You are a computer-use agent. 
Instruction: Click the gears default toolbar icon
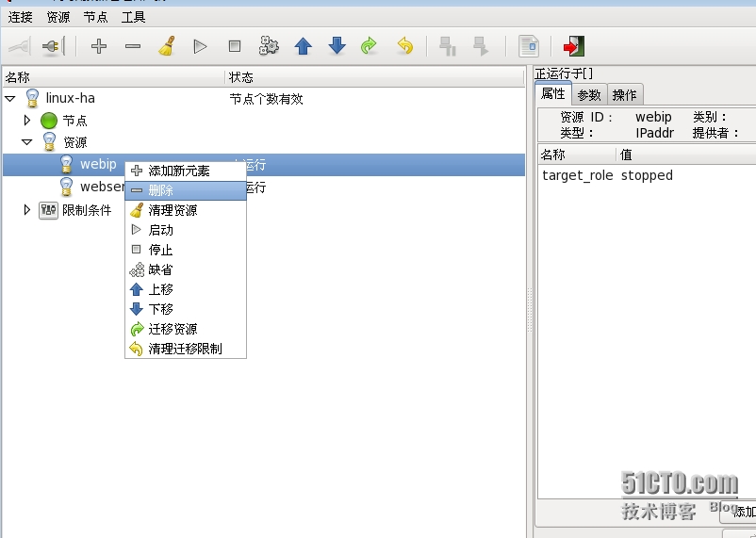(x=269, y=46)
